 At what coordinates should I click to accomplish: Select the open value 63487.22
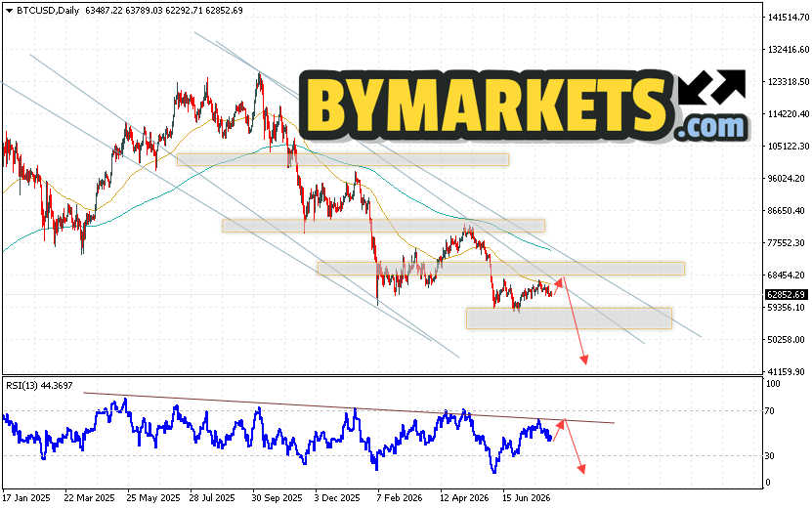point(103,11)
